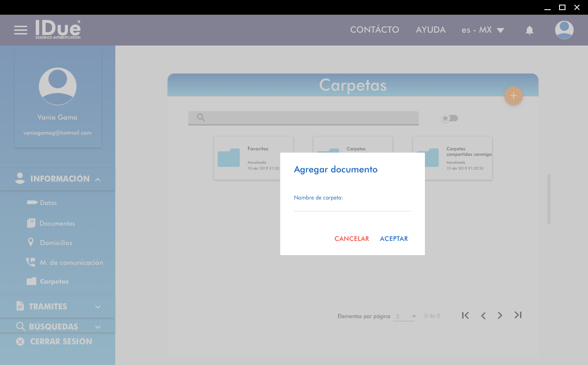Go to the first page arrow
The height and width of the screenshot is (365, 588).
(465, 315)
